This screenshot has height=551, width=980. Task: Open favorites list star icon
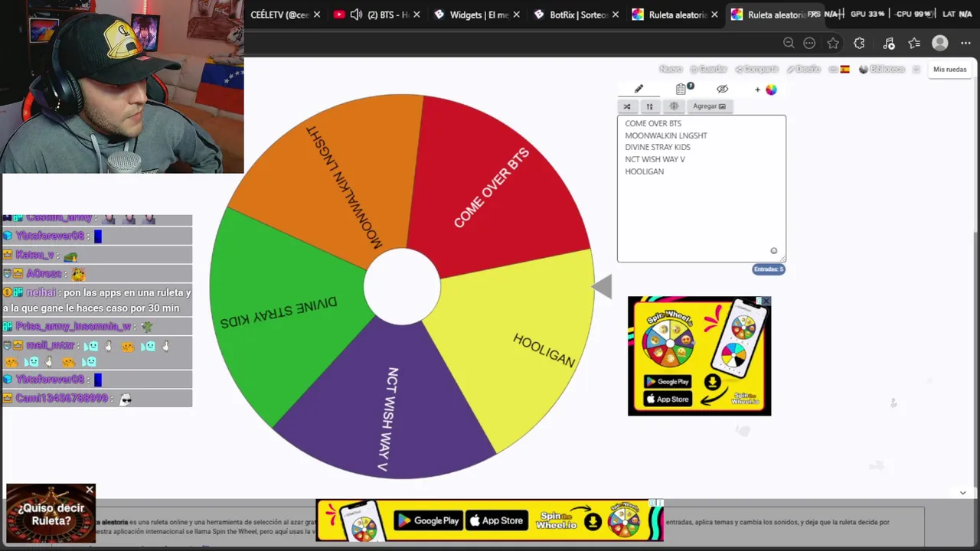pyautogui.click(x=914, y=43)
